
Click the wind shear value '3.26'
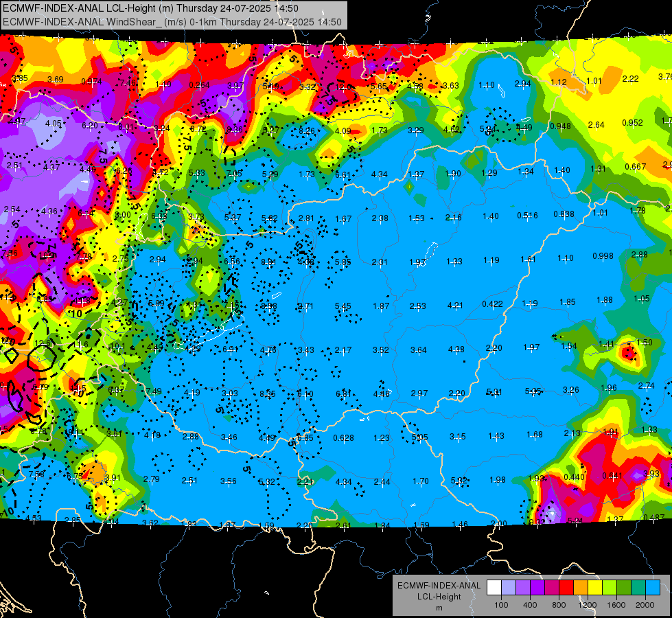571,390
